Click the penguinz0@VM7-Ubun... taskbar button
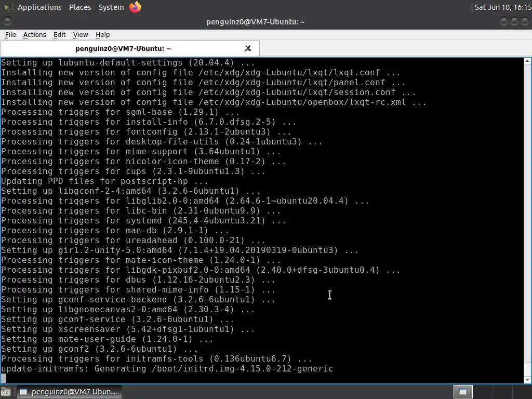Screen dimensions: 532x399 click(x=70, y=392)
